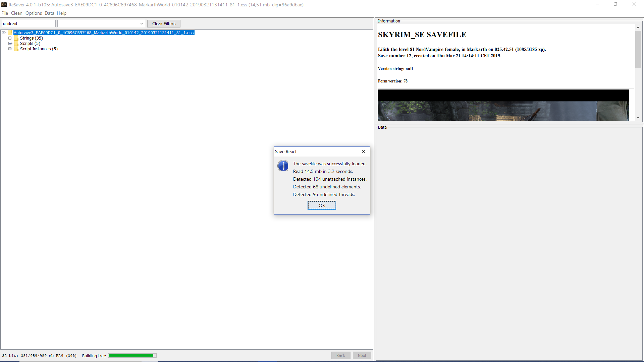Select the Script Instances (5) tree item
The height and width of the screenshot is (362, 644).
pyautogui.click(x=39, y=49)
